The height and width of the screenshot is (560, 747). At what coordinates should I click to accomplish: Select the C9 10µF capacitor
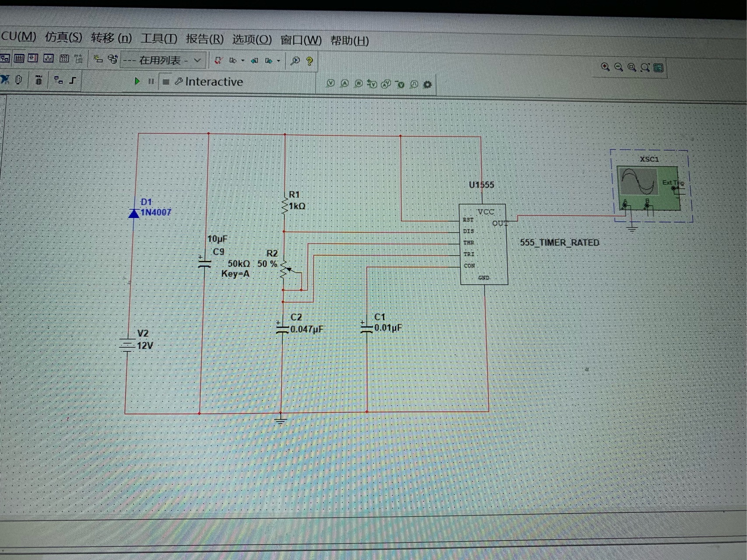(204, 263)
